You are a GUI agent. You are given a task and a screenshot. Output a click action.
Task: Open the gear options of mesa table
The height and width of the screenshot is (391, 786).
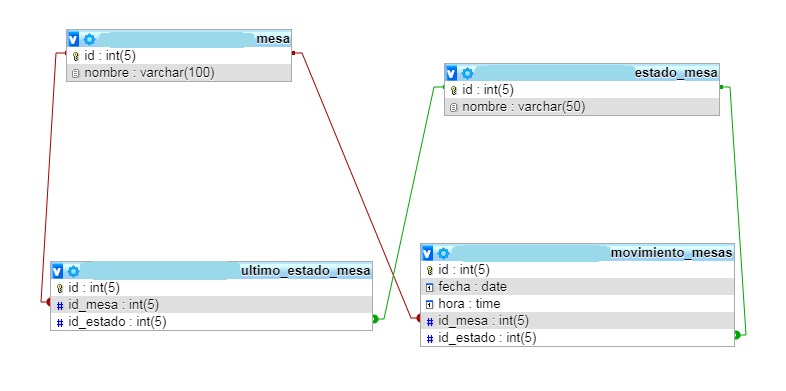(90, 39)
